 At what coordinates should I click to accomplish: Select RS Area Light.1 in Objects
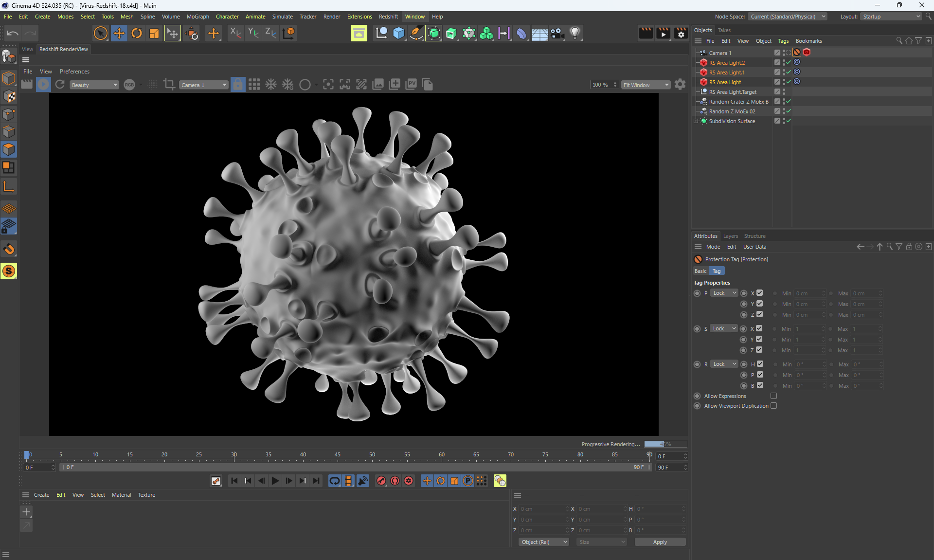[x=726, y=72]
